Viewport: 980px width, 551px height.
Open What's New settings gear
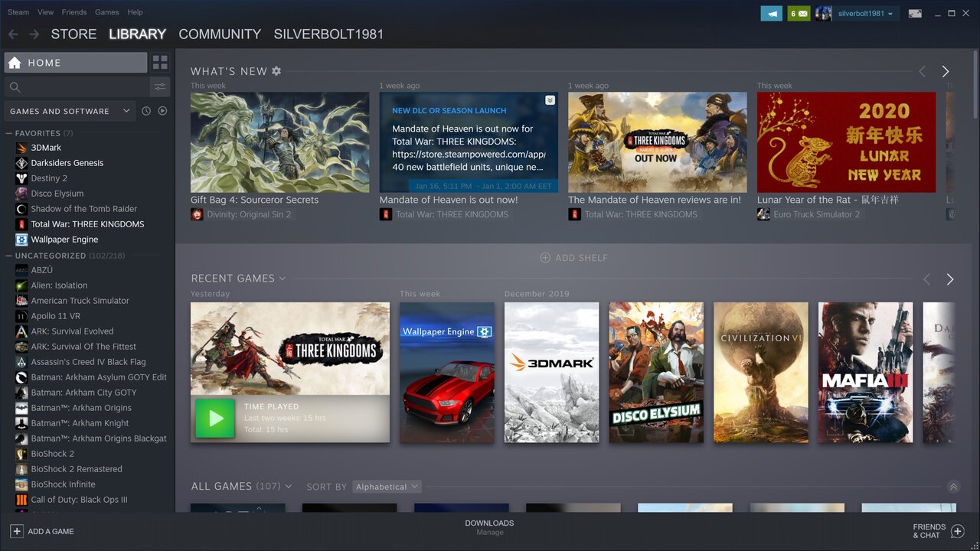coord(276,71)
